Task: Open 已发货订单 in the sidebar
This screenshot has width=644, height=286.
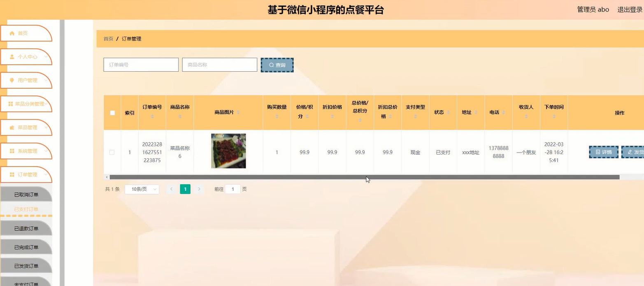Action: coord(26,266)
